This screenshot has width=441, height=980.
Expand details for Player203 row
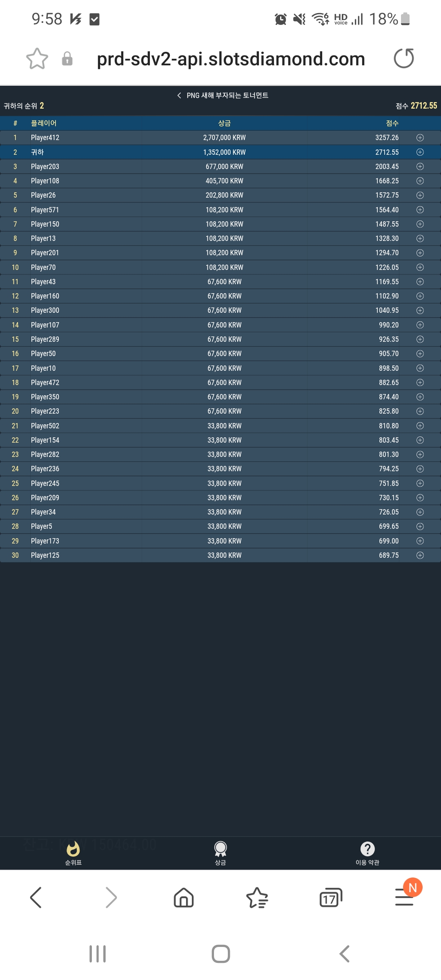coord(420,167)
